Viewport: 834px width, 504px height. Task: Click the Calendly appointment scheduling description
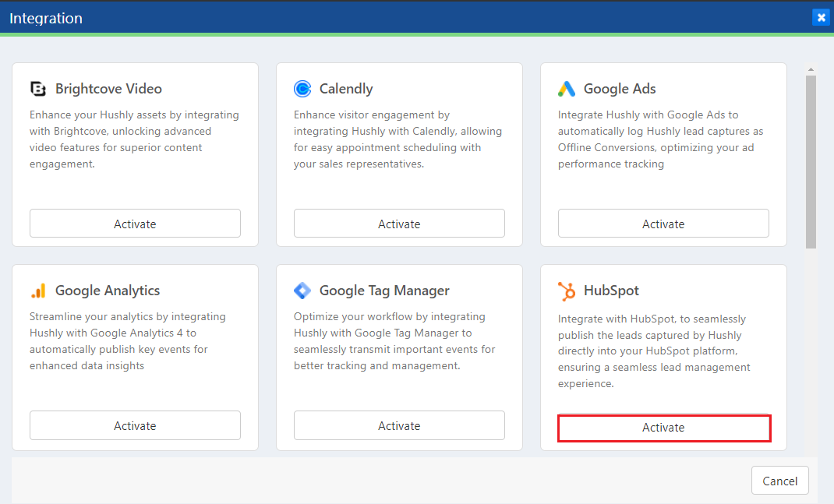click(398, 139)
